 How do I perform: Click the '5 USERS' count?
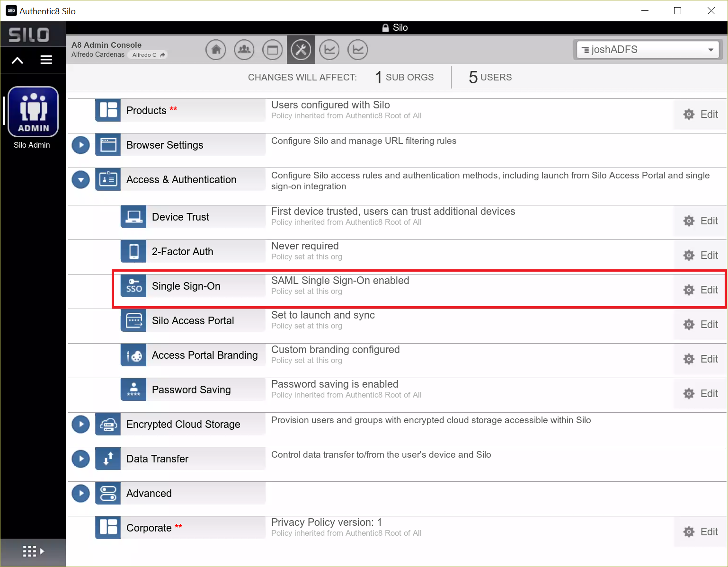click(x=490, y=77)
